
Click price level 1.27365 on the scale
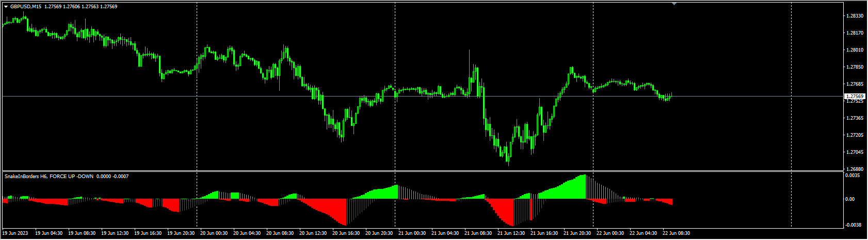(x=856, y=118)
